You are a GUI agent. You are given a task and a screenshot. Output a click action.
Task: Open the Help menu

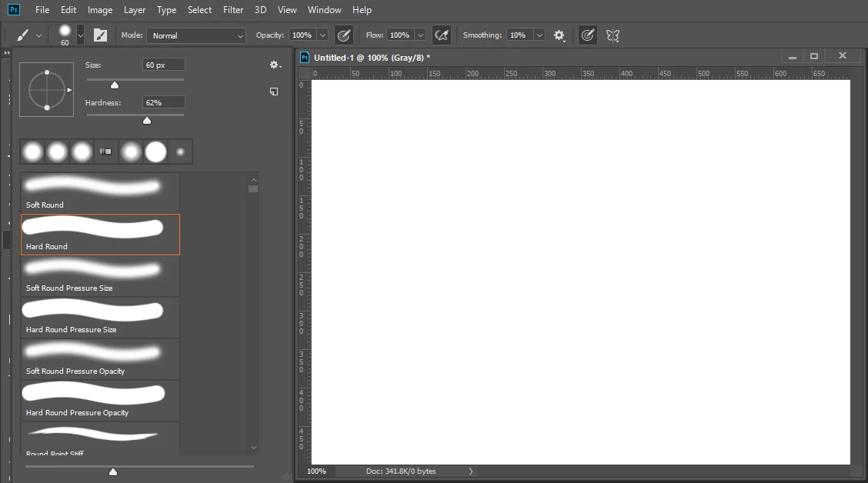coord(362,10)
